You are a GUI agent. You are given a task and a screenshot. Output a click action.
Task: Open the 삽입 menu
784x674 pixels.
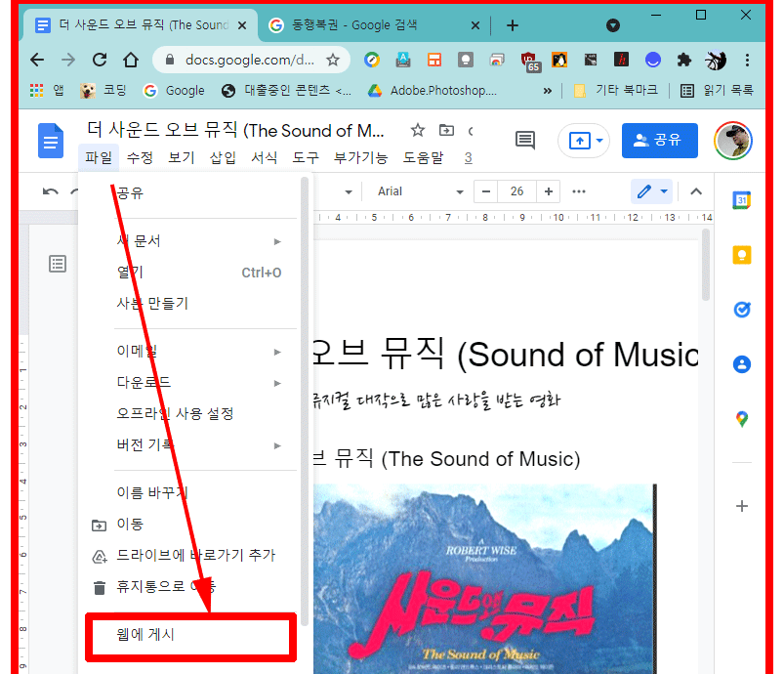pyautogui.click(x=223, y=157)
